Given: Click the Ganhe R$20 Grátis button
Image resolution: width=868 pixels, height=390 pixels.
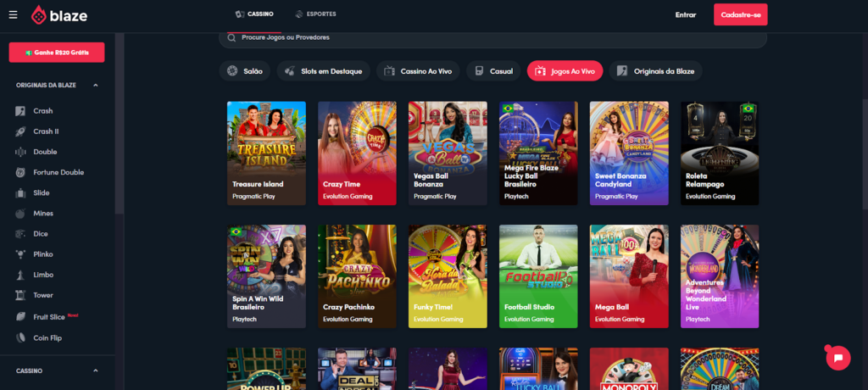Looking at the screenshot, I should coord(57,53).
